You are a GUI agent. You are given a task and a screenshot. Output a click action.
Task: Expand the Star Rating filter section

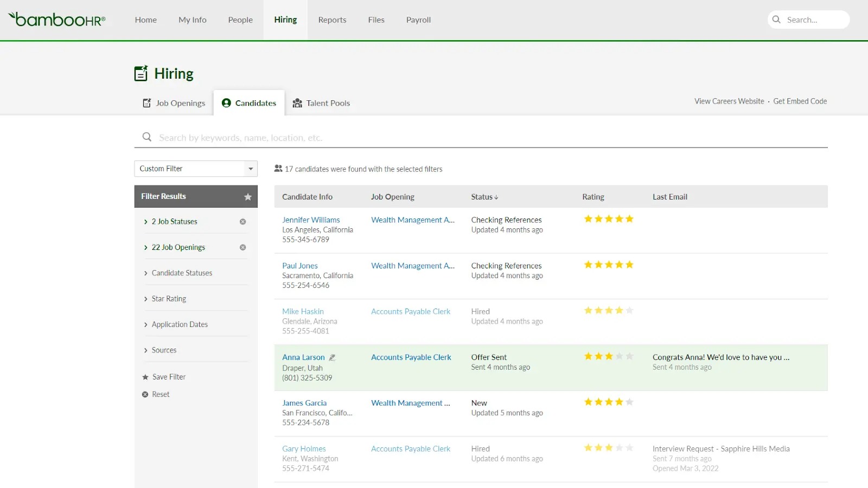coord(169,299)
